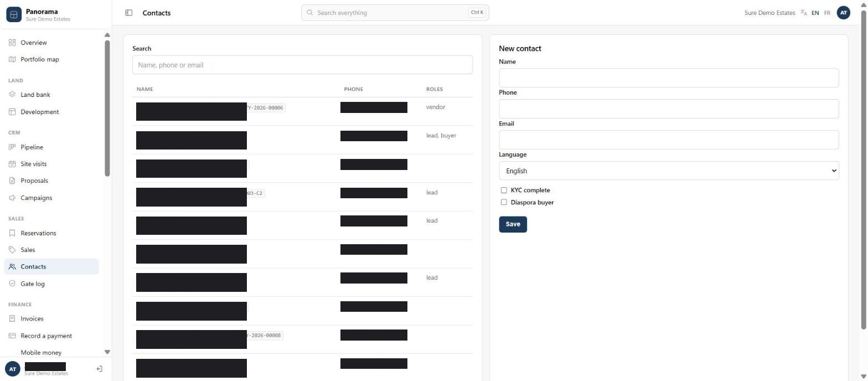
Task: Click the Campaigns megaphone icon
Action: coord(12,198)
